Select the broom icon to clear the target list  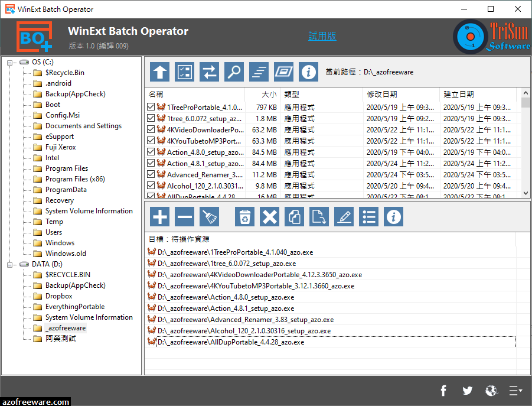click(209, 216)
